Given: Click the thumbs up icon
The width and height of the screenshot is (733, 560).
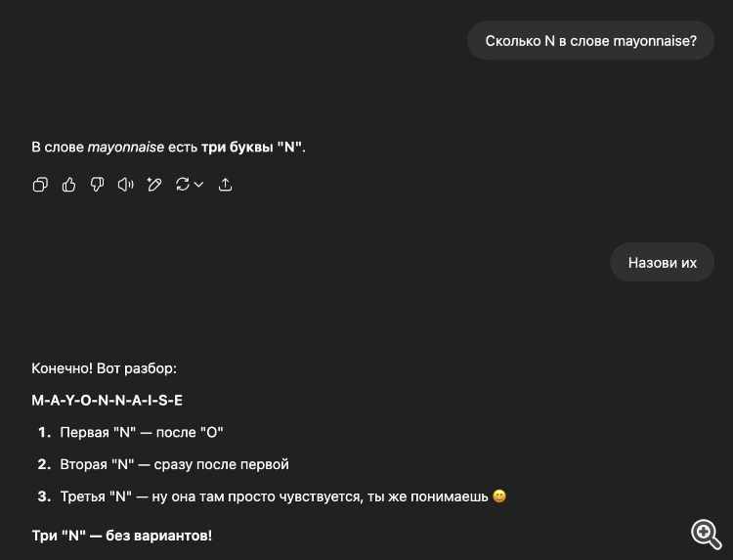Looking at the screenshot, I should coord(68,185).
